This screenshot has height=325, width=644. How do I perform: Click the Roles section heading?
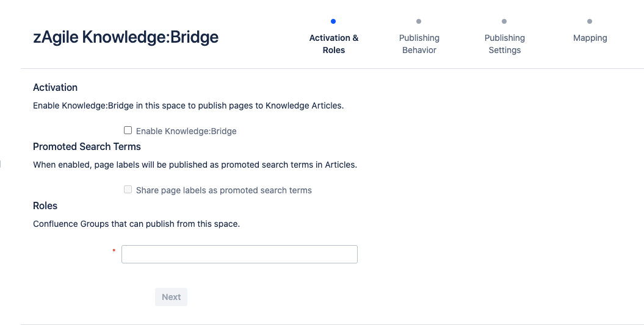coord(45,205)
